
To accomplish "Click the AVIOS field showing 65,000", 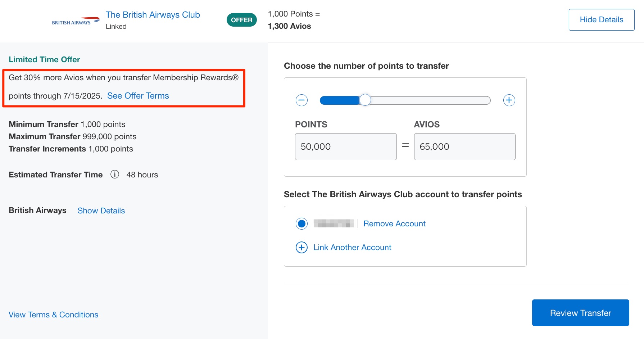I will 464,146.
